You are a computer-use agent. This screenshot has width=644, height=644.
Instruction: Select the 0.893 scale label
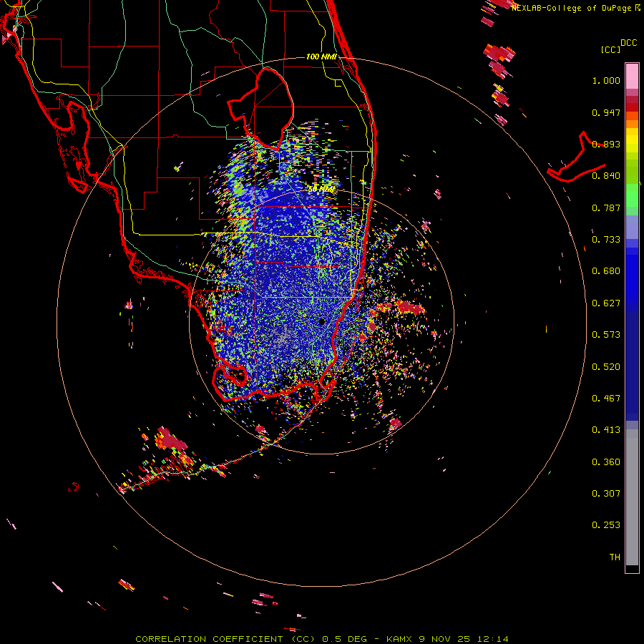tap(606, 144)
